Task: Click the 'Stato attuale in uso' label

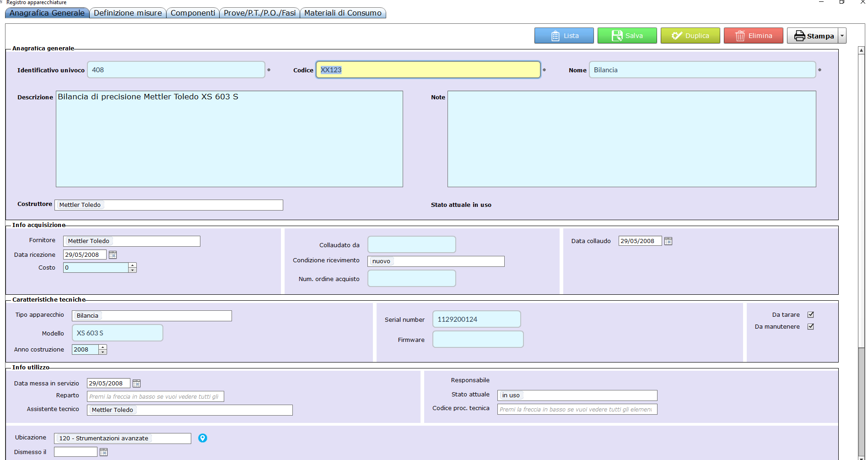Action: pyautogui.click(x=461, y=205)
